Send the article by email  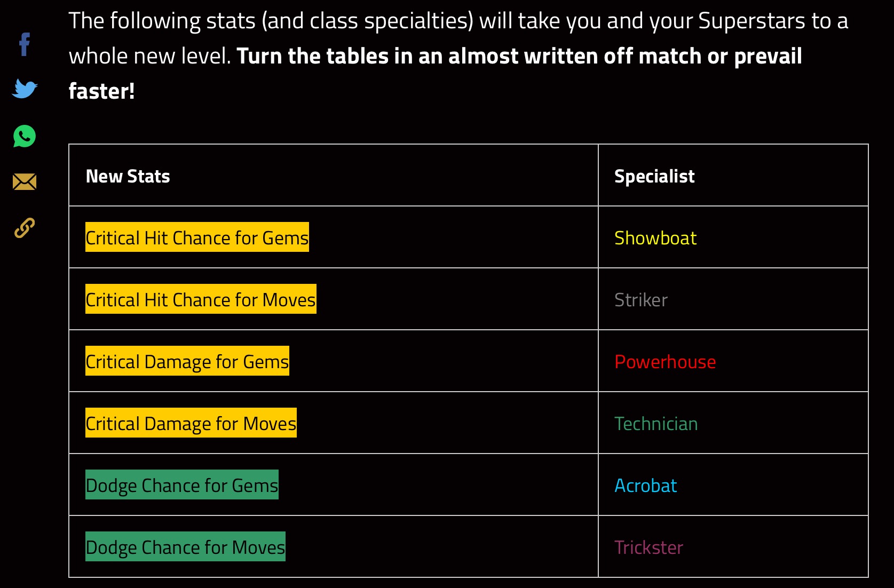point(25,182)
